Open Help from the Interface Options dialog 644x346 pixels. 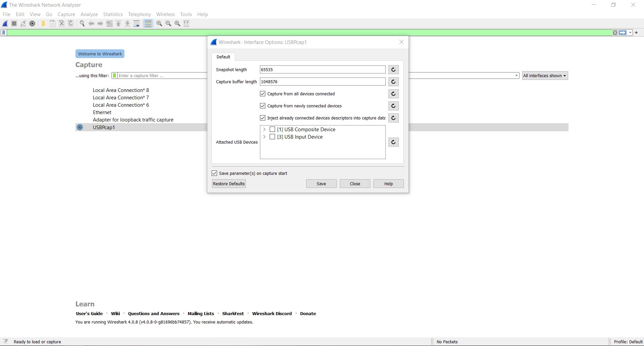(388, 184)
